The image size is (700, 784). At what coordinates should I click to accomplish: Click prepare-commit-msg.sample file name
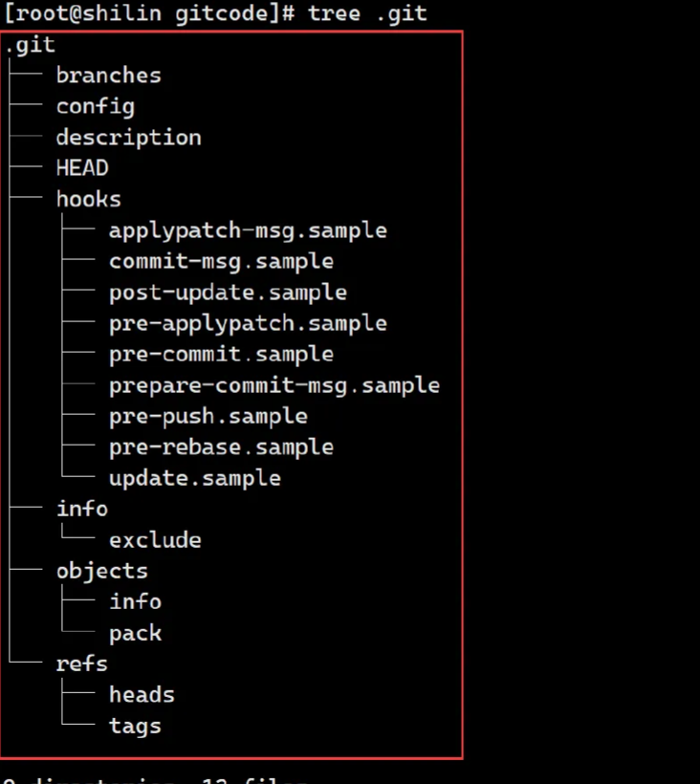(274, 386)
